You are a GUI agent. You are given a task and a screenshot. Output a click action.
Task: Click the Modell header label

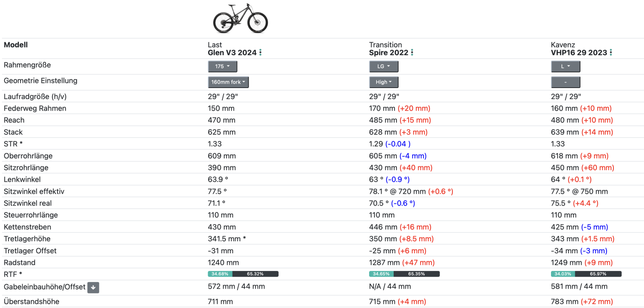tap(16, 45)
